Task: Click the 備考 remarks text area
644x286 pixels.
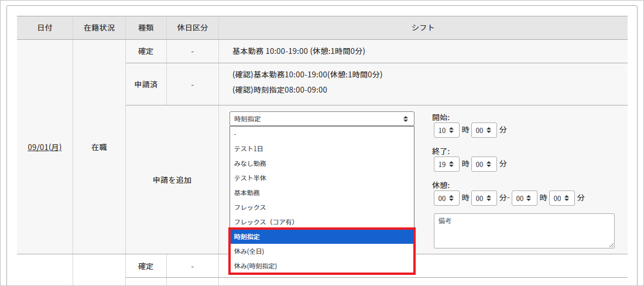Action: tap(524, 230)
